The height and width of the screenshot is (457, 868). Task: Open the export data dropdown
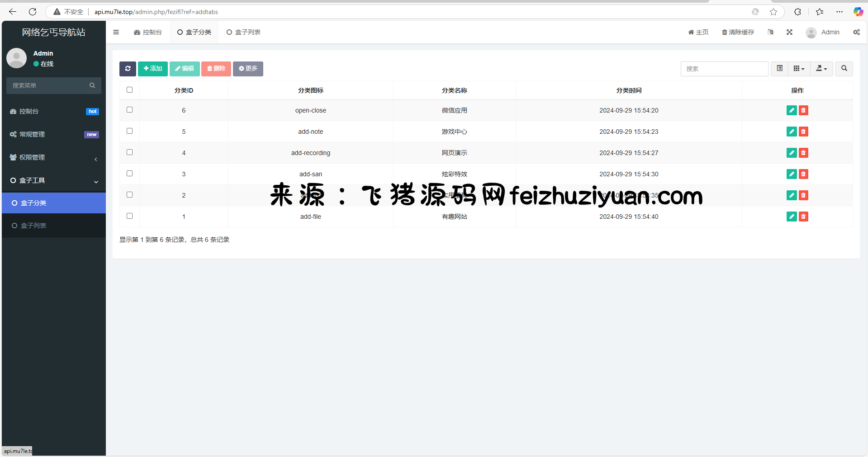tap(821, 69)
